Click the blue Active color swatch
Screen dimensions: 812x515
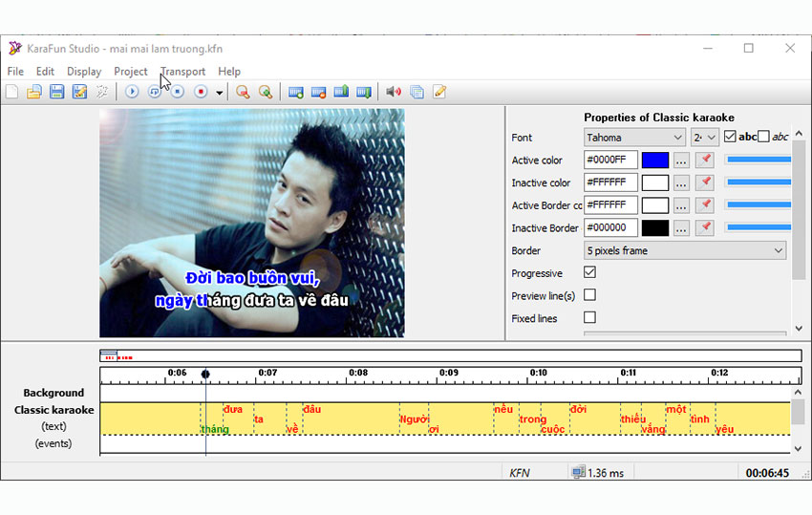655,160
